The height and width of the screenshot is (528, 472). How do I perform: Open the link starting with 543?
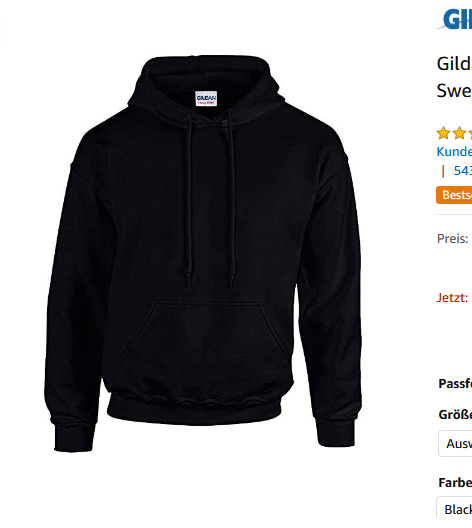463,171
